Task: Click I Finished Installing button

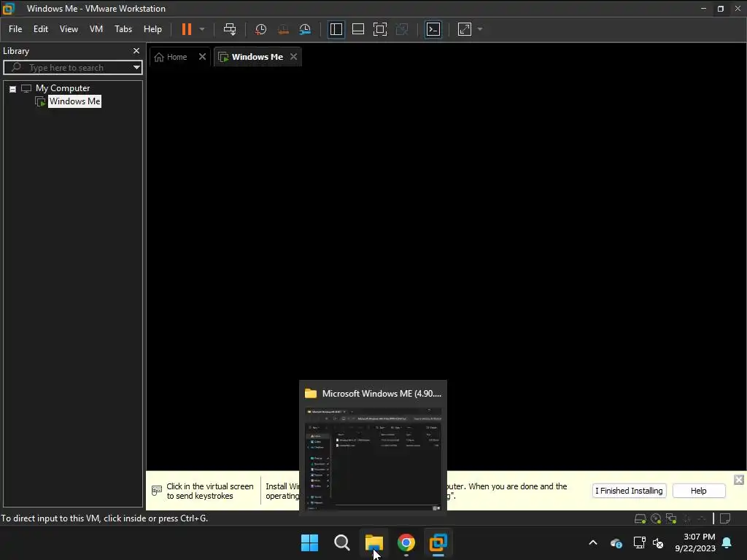Action: [x=629, y=491]
